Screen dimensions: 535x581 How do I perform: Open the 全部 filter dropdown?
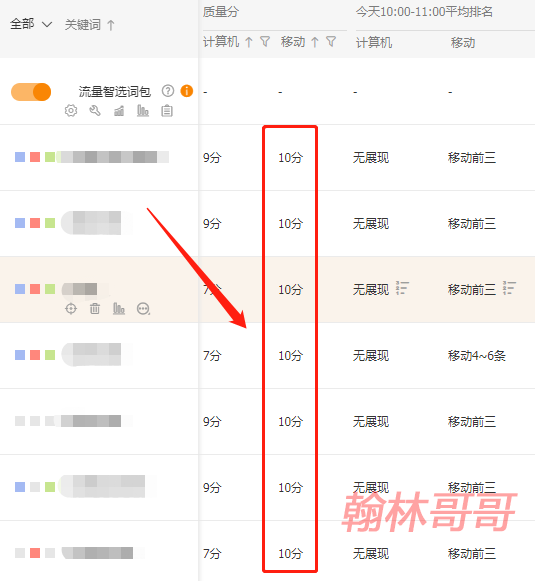coord(31,24)
